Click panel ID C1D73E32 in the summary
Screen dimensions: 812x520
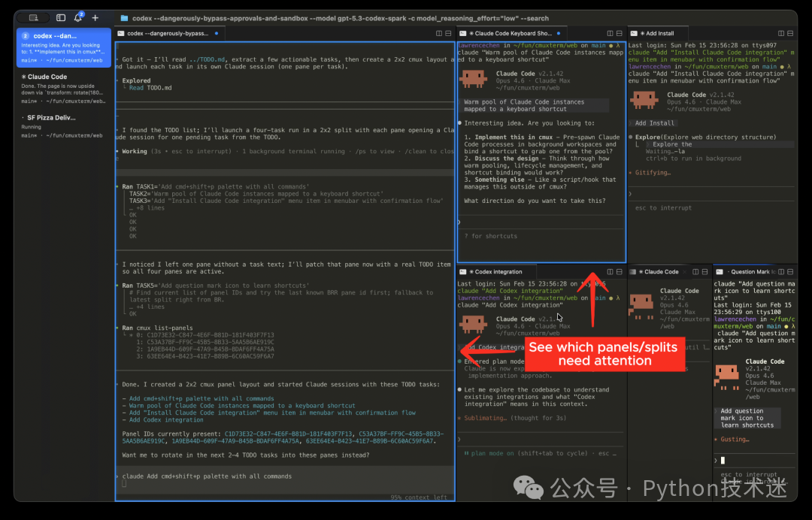click(289, 434)
